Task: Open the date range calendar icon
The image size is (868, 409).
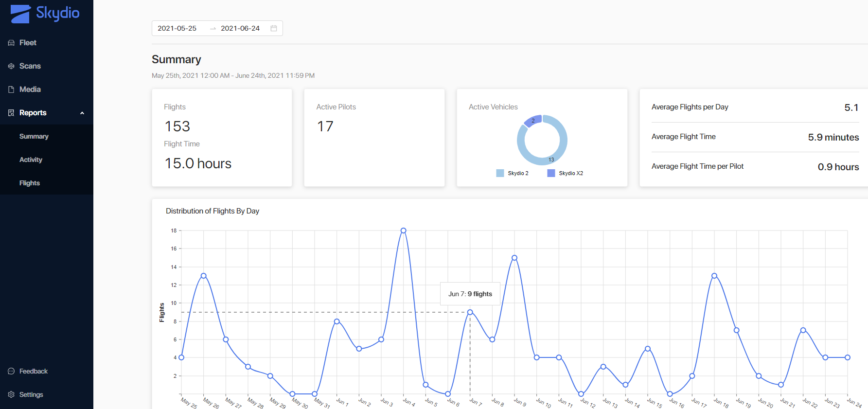Action: click(x=274, y=28)
